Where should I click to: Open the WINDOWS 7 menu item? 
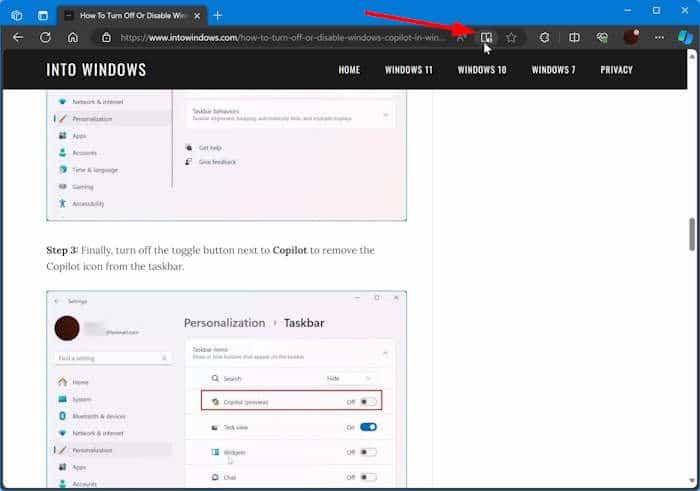553,70
